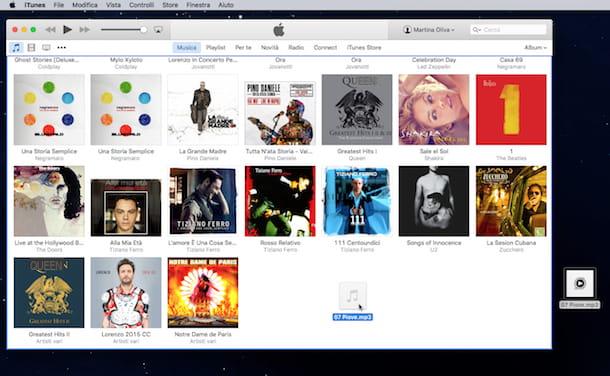The width and height of the screenshot is (610, 376).
Task: Open La Grande Madre album cover
Action: point(203,110)
